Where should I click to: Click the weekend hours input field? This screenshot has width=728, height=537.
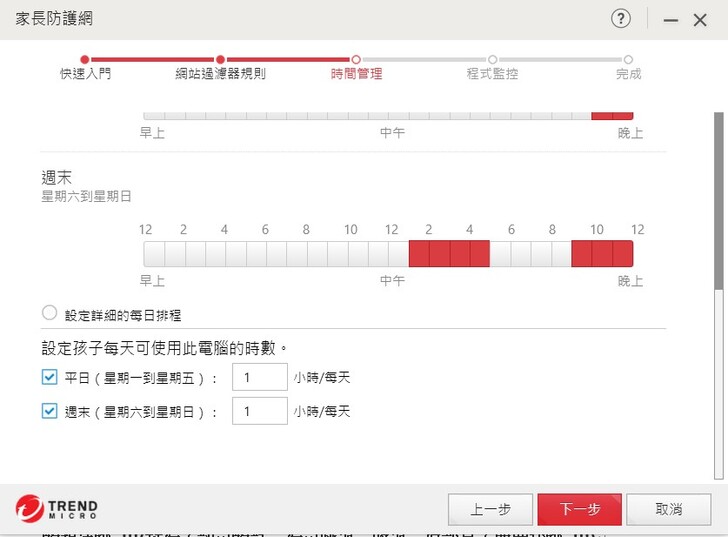(x=260, y=411)
